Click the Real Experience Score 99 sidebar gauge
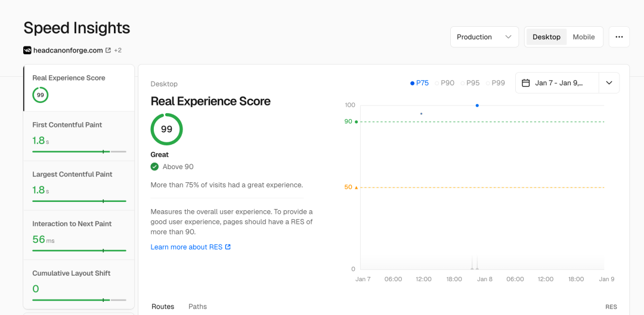 click(41, 95)
